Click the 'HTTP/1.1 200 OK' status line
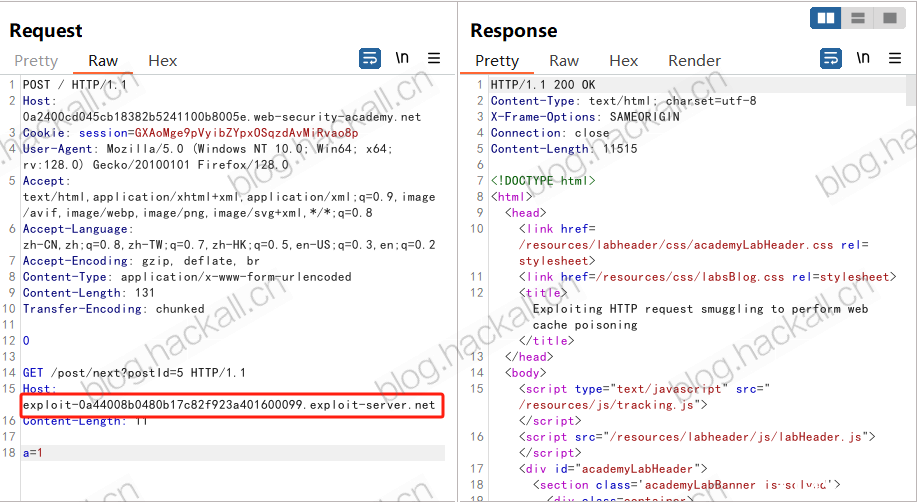Viewport: 917px width, 502px height. (543, 85)
